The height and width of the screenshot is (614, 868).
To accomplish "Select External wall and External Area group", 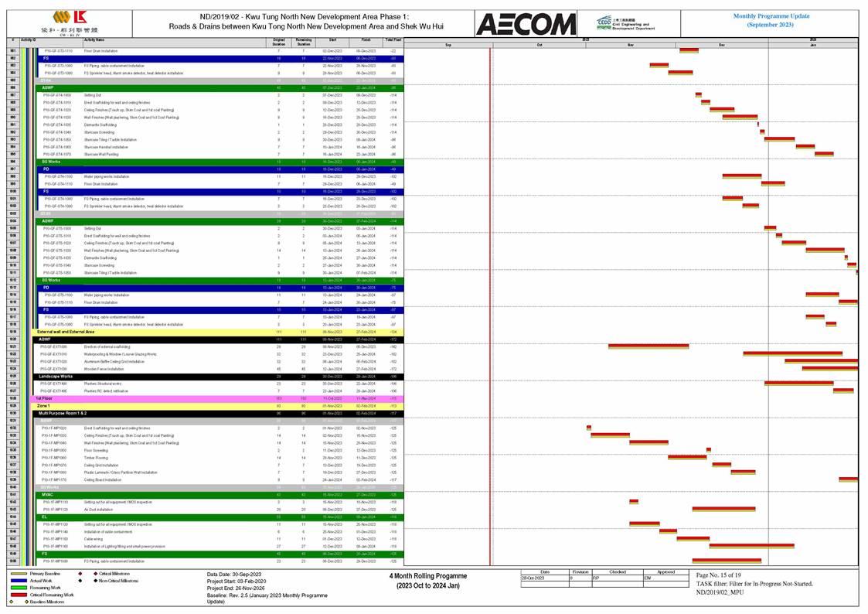I will (155, 332).
